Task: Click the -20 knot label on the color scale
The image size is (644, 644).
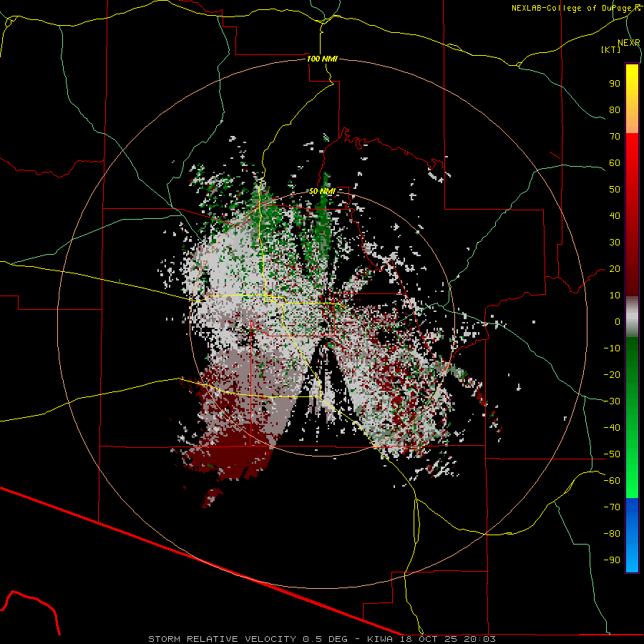Action: [612, 374]
